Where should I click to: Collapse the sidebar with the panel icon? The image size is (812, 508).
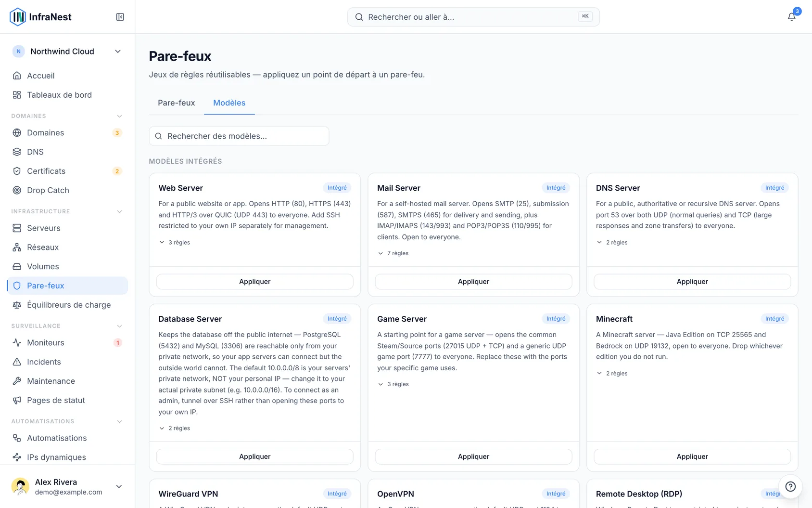(x=120, y=17)
